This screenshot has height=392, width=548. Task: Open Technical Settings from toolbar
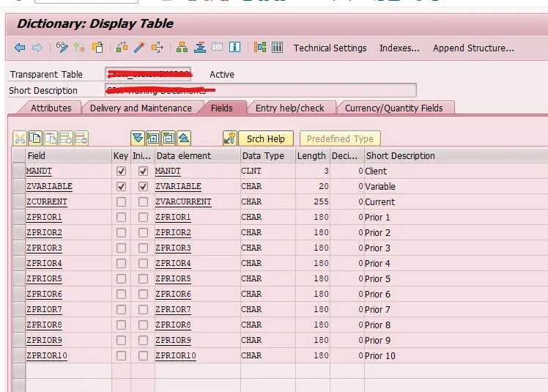(330, 48)
